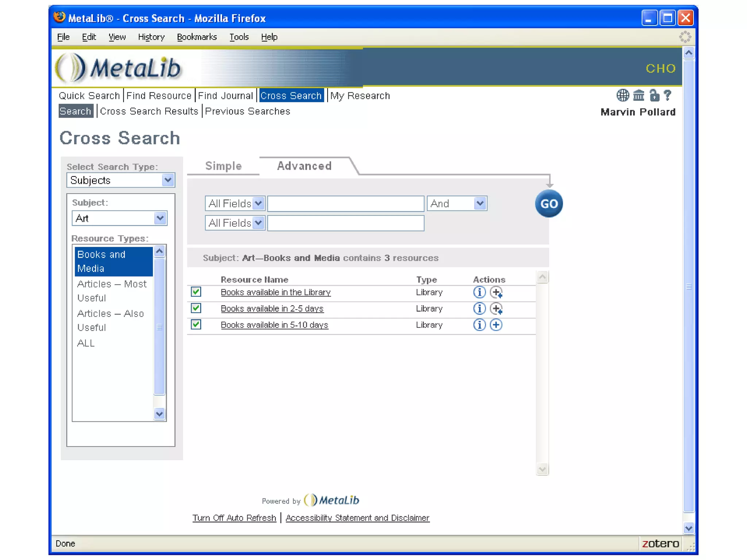Select the Advanced search tab
747x560 pixels.
(x=304, y=166)
